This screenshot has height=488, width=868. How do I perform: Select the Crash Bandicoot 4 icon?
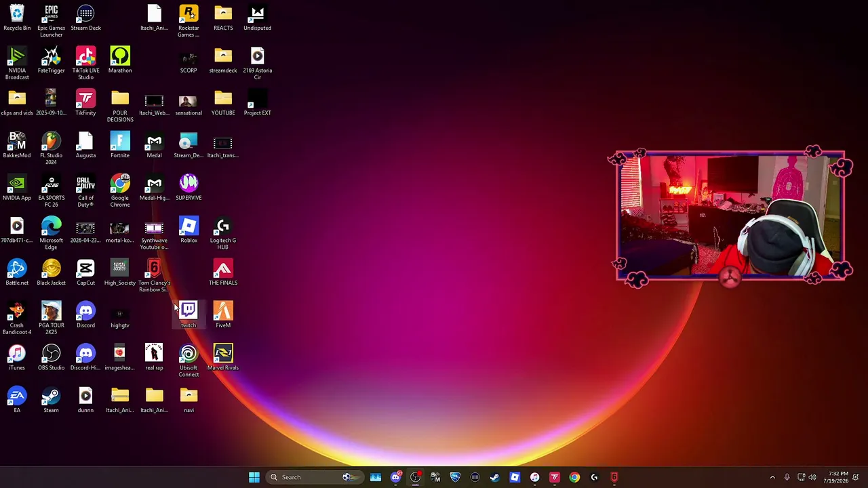coord(17,319)
